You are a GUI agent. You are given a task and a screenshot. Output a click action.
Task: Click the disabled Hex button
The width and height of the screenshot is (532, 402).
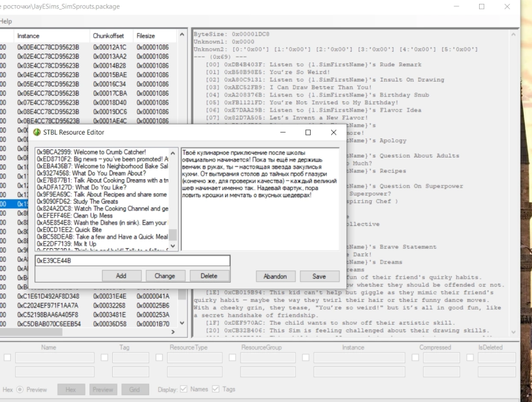tap(71, 389)
